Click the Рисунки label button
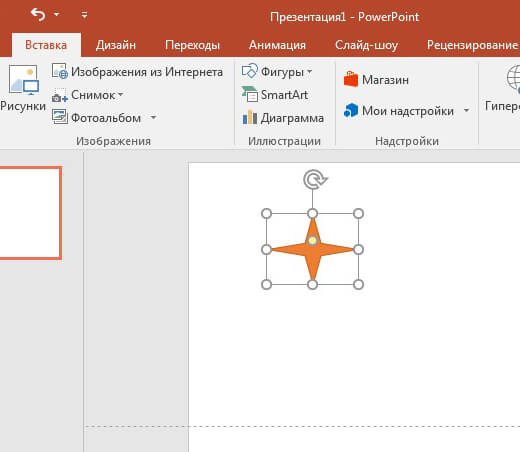The height and width of the screenshot is (452, 520). [23, 106]
